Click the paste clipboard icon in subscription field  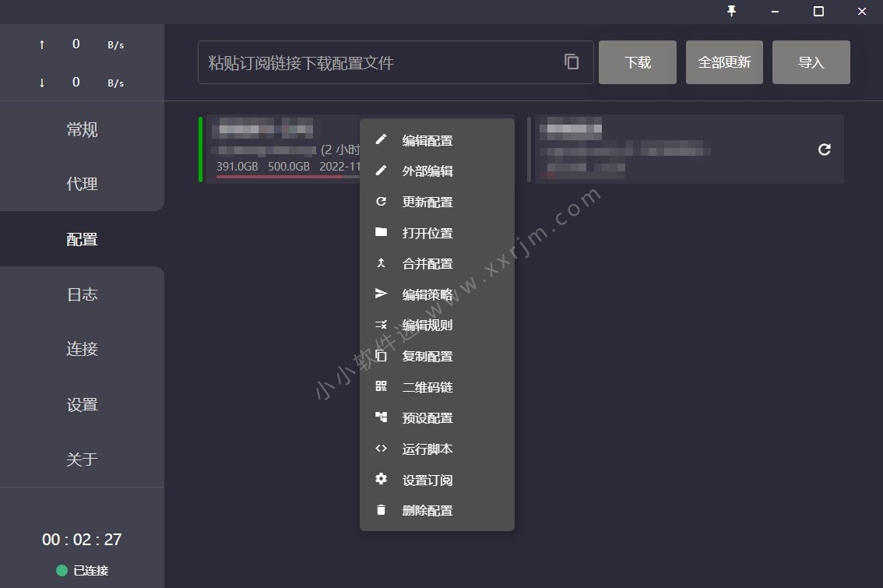click(572, 62)
